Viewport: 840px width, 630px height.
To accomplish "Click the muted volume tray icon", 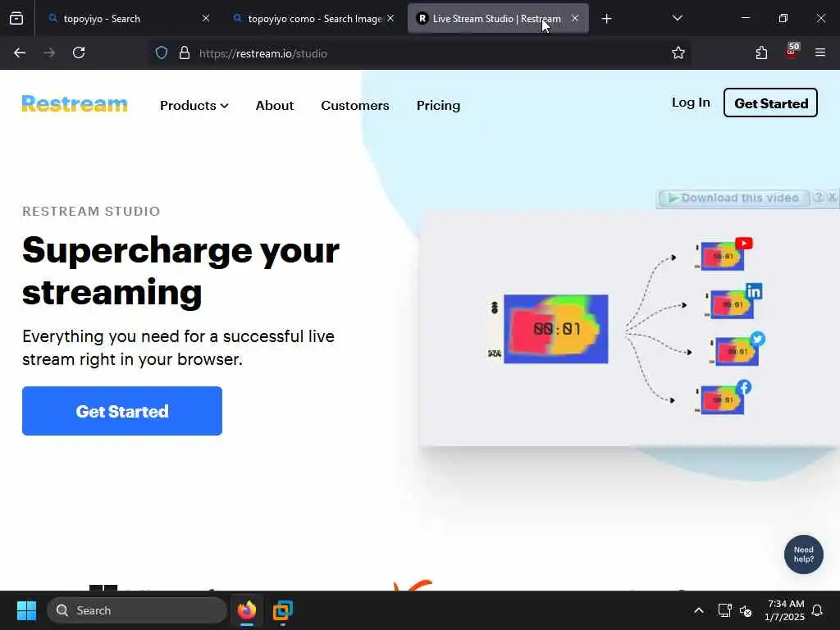I will click(746, 610).
